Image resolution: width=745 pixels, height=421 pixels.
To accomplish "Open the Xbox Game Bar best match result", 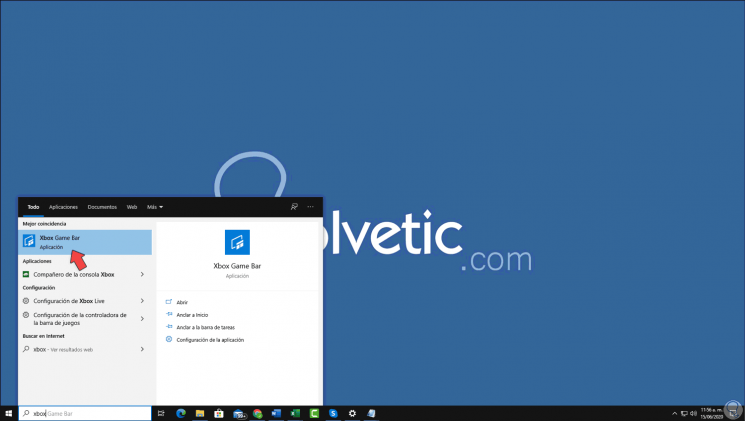I will click(x=85, y=242).
